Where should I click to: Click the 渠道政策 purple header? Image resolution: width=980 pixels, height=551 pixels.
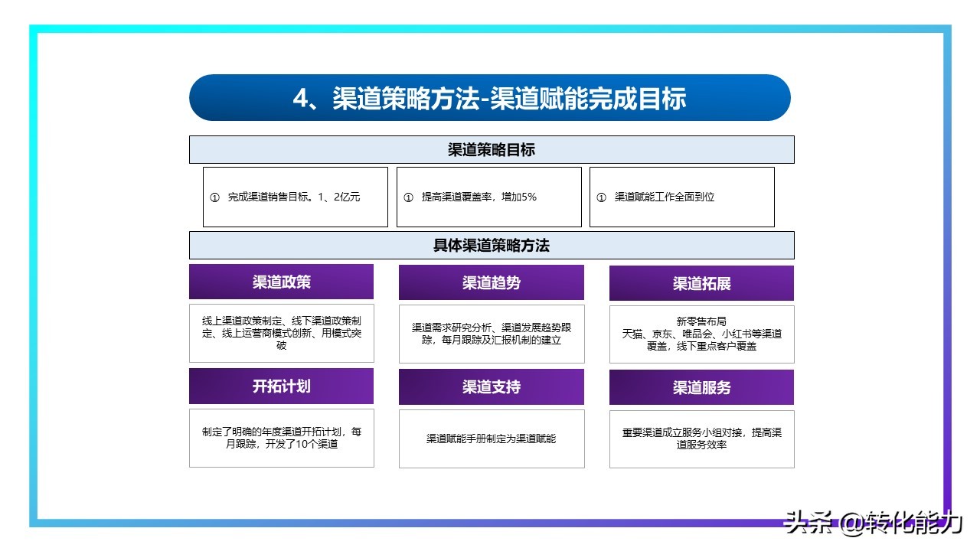click(x=280, y=282)
